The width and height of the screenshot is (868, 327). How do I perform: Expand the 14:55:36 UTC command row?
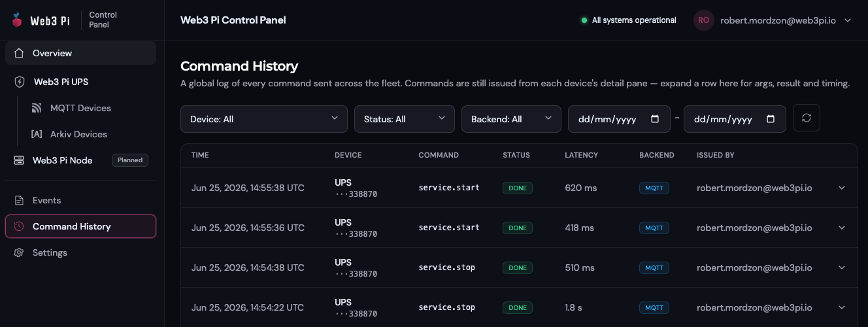pos(842,228)
